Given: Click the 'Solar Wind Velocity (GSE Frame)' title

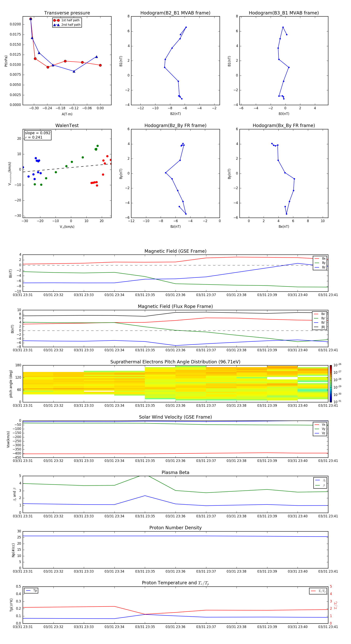Looking at the screenshot, I should [x=175, y=417].
